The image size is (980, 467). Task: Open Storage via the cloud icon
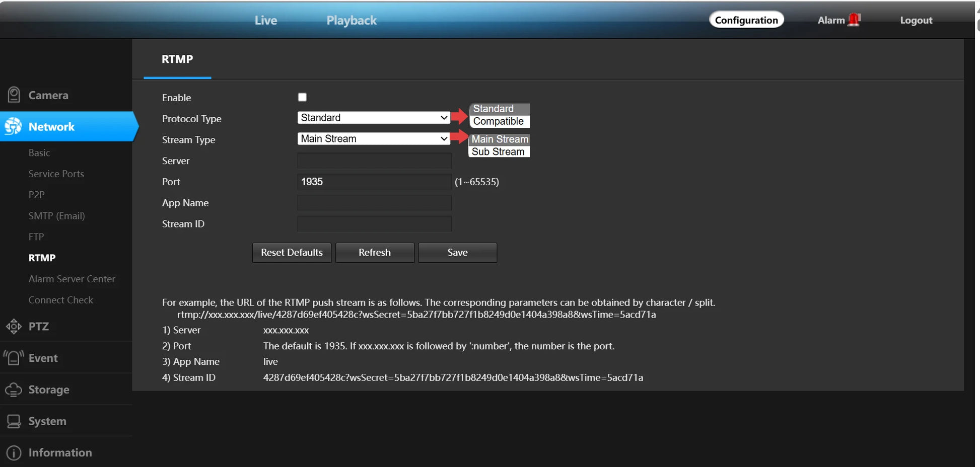[x=14, y=390]
